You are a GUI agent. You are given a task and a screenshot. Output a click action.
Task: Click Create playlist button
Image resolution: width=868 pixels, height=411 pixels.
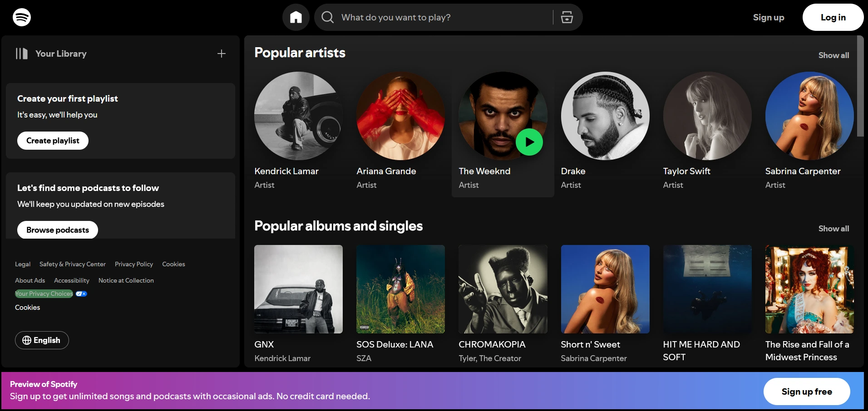[x=53, y=141]
